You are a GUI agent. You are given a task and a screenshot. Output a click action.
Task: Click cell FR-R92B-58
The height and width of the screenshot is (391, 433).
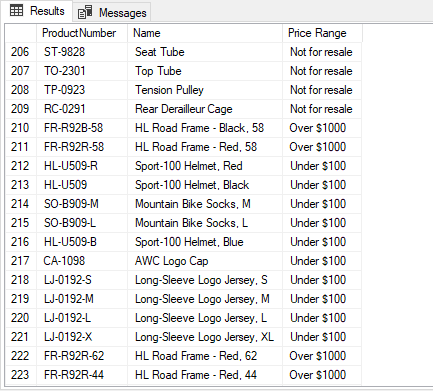pyautogui.click(x=82, y=128)
